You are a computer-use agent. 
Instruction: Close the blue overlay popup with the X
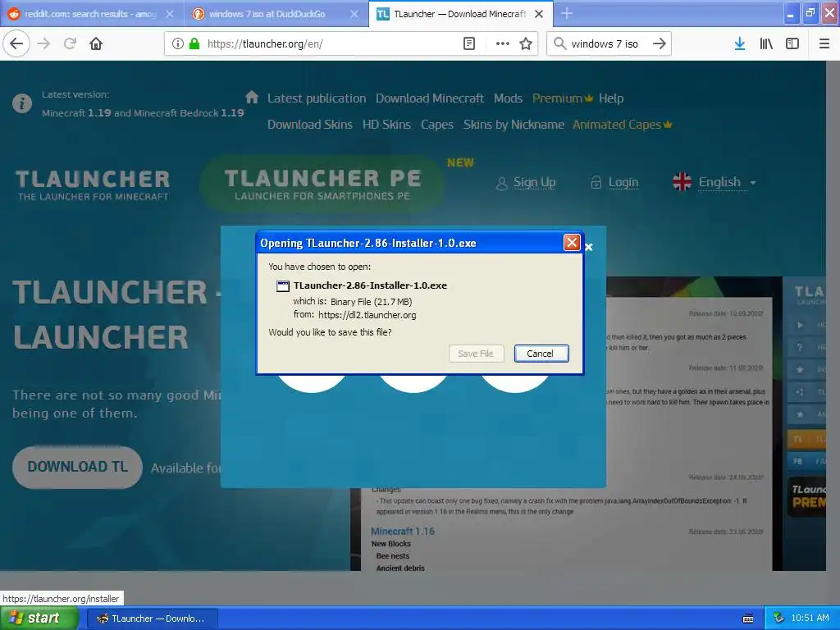click(589, 247)
